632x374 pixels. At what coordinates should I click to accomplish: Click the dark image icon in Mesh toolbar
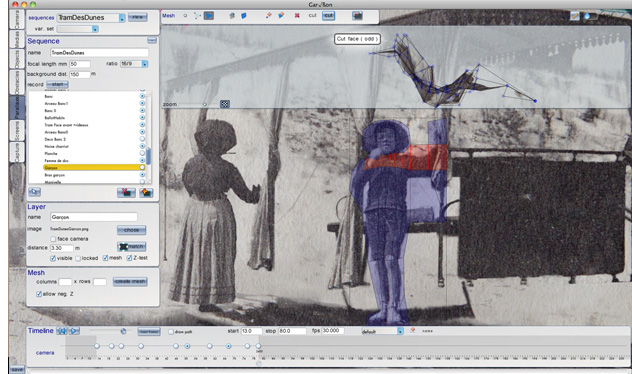[x=358, y=16]
